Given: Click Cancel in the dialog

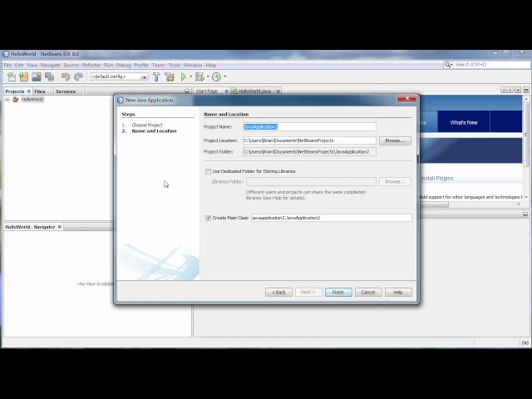Looking at the screenshot, I should click(x=368, y=292).
